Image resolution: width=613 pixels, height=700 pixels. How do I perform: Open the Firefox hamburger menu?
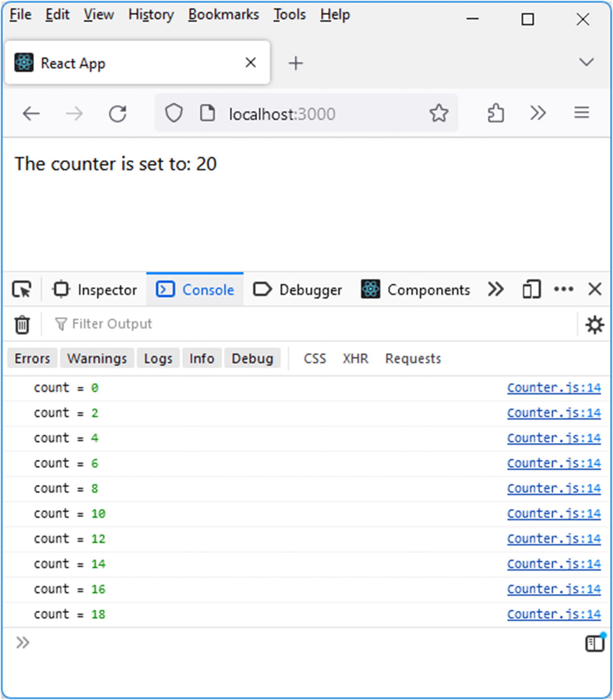point(581,113)
